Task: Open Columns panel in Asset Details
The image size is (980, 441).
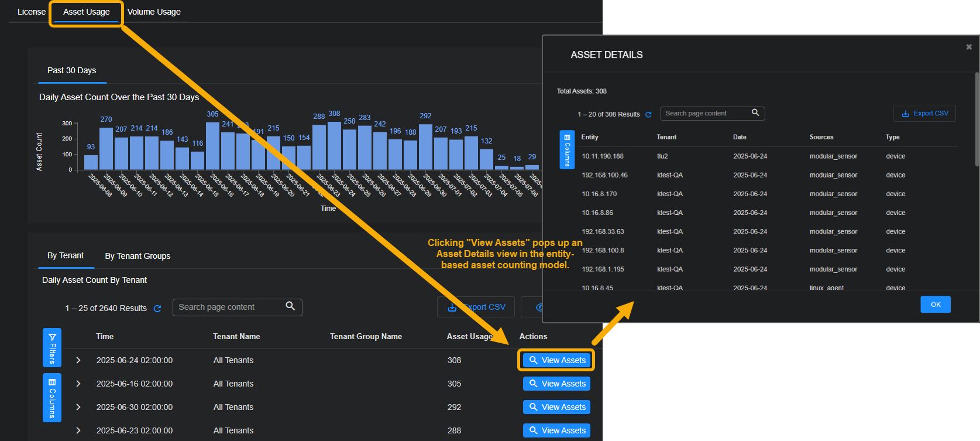Action: click(567, 149)
